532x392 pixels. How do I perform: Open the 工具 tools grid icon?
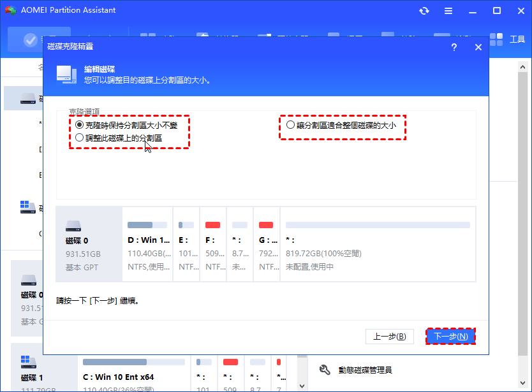point(496,40)
